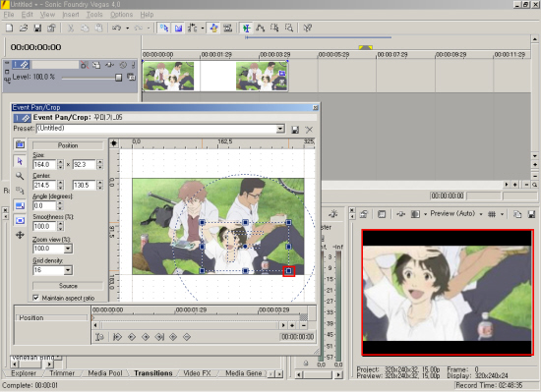Switch to the Trimmer tab
Image resolution: width=541 pixels, height=392 pixels.
[x=62, y=373]
